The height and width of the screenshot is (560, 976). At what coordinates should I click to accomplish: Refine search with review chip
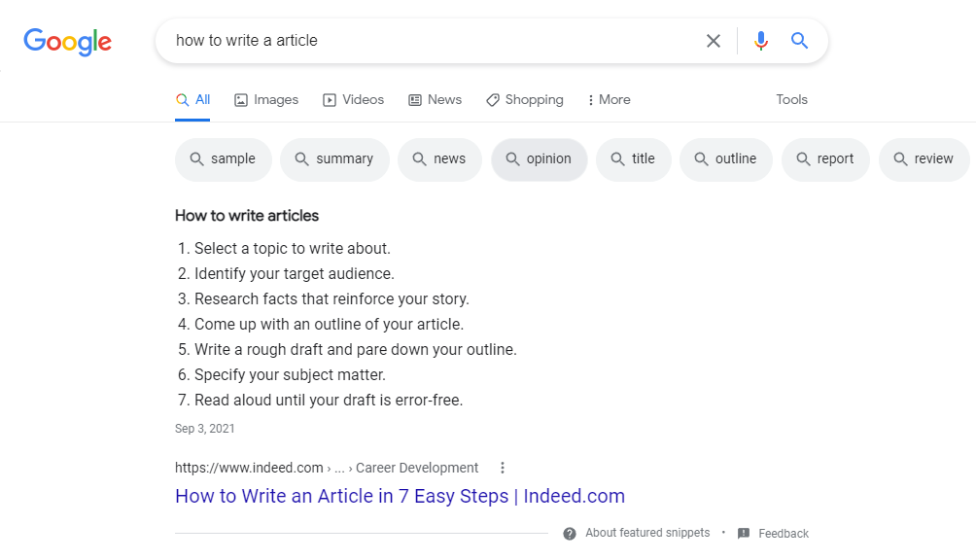click(924, 159)
